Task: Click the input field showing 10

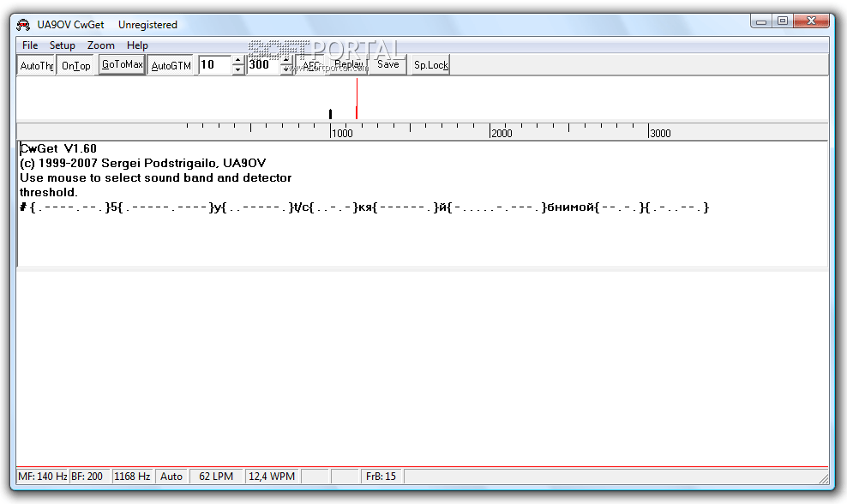Action: pos(215,65)
